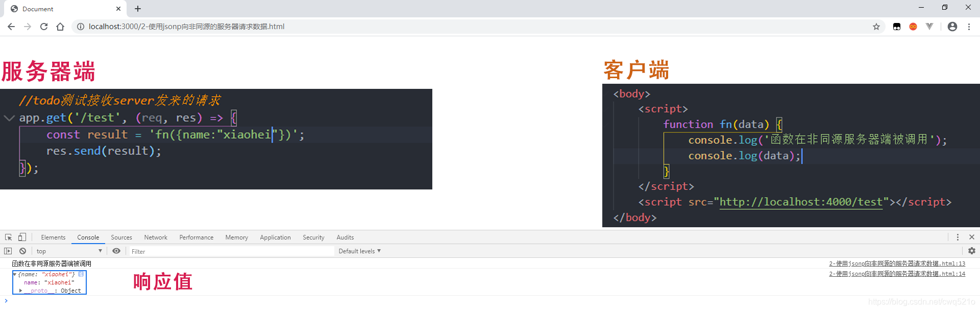The image size is (980, 311).
Task: Open the Default levels dropdown
Action: 360,251
